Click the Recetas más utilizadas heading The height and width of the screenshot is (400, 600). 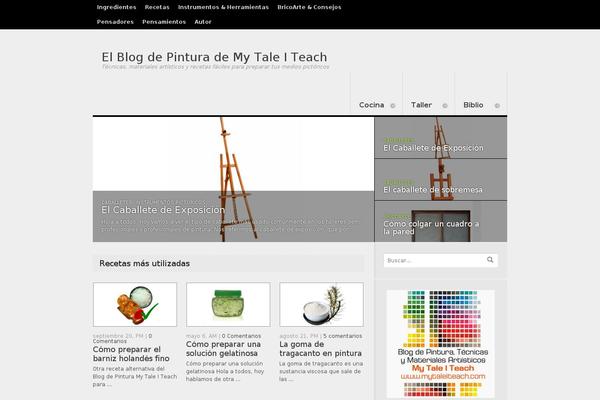click(145, 263)
